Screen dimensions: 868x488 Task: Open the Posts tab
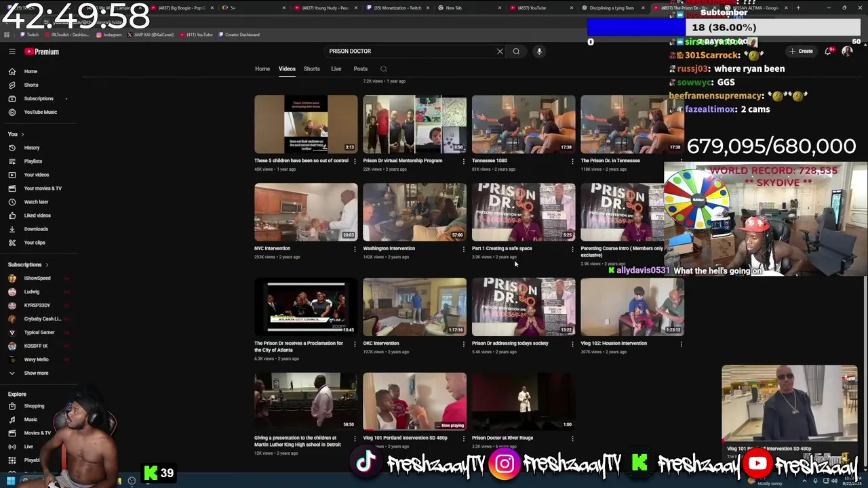pyautogui.click(x=360, y=69)
